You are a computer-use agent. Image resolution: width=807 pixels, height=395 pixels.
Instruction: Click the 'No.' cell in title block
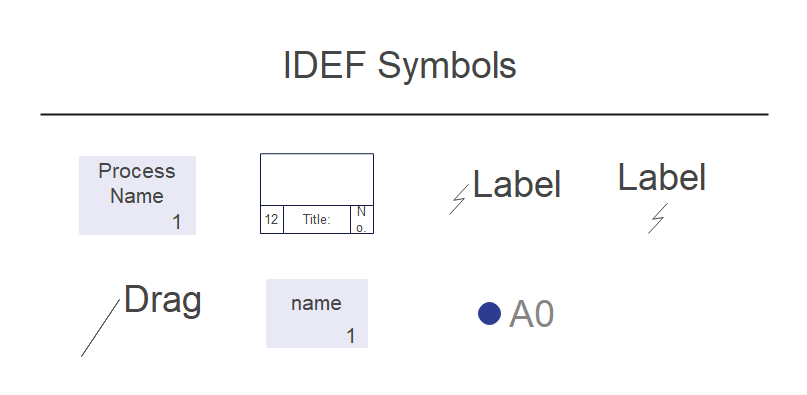[x=362, y=219]
